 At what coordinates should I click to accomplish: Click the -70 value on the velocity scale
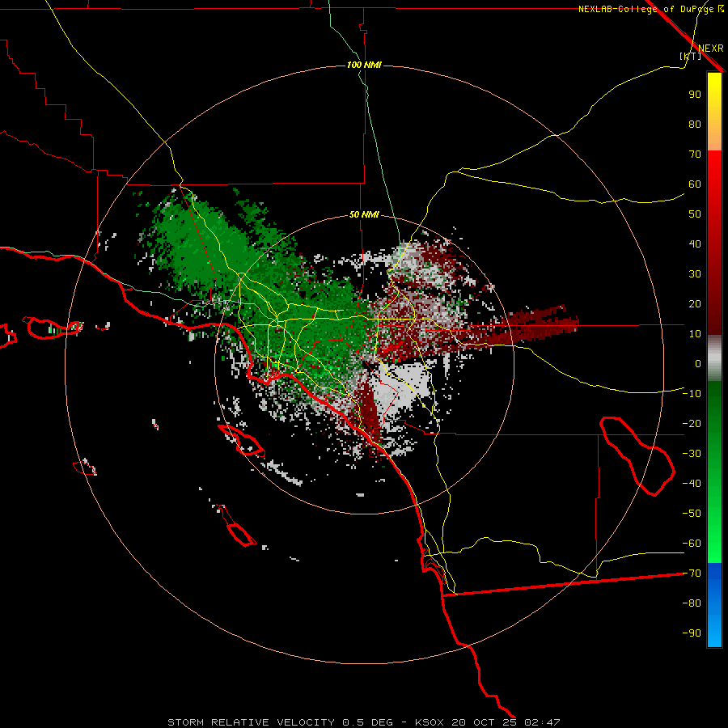[692, 574]
